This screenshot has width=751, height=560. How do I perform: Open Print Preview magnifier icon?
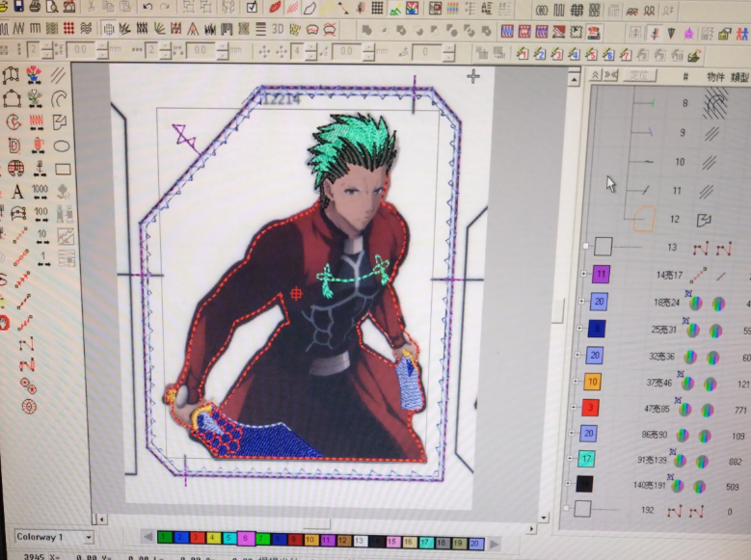[52, 6]
